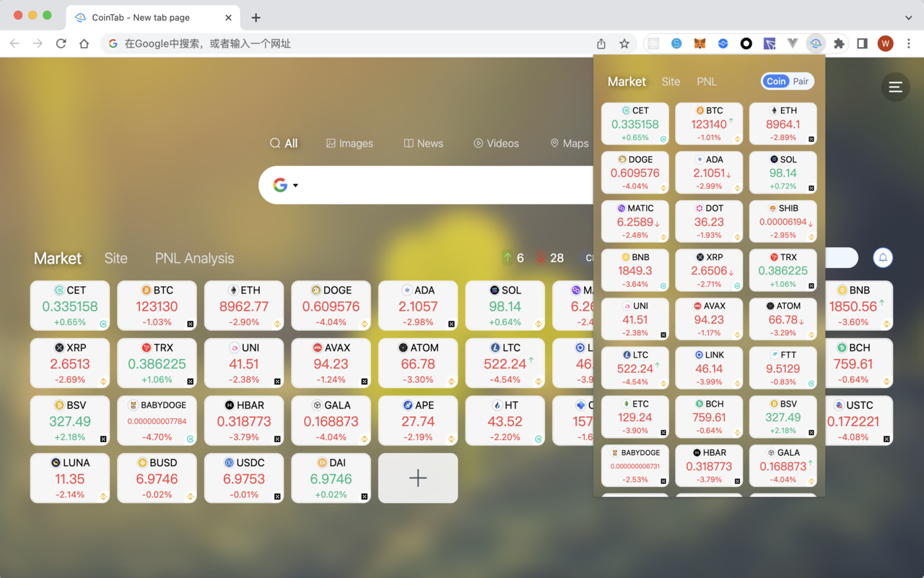Open the W profile avatar

[x=886, y=43]
